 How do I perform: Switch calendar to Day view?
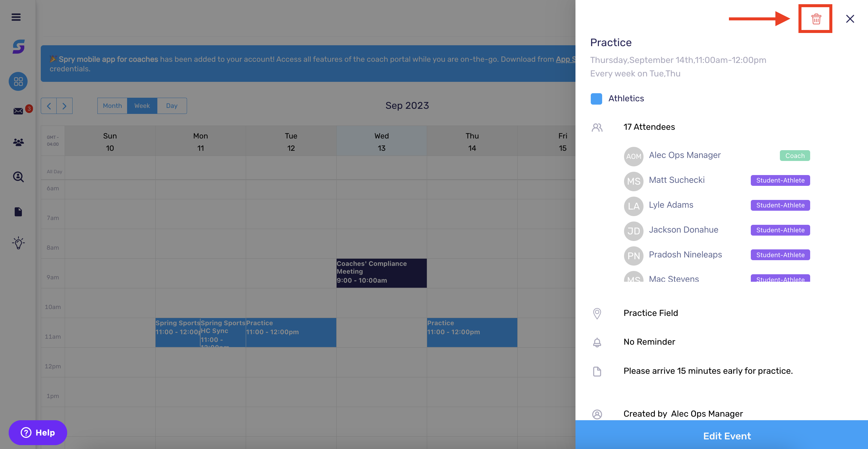click(x=172, y=106)
